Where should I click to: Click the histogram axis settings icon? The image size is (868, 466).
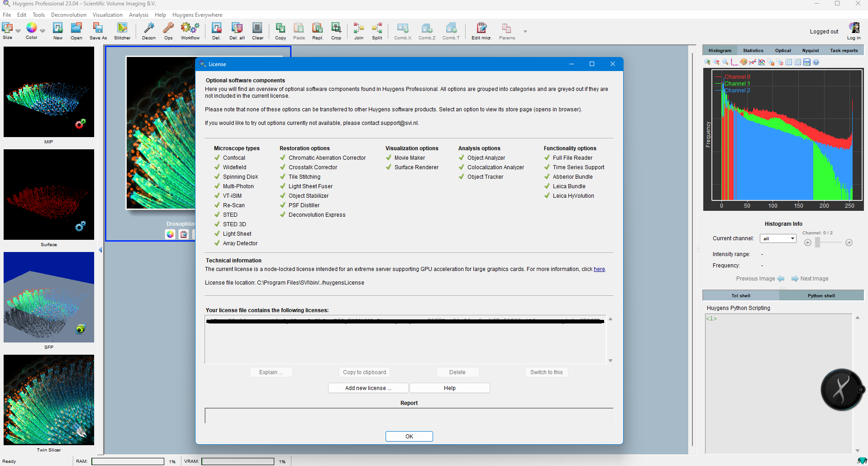pos(734,62)
